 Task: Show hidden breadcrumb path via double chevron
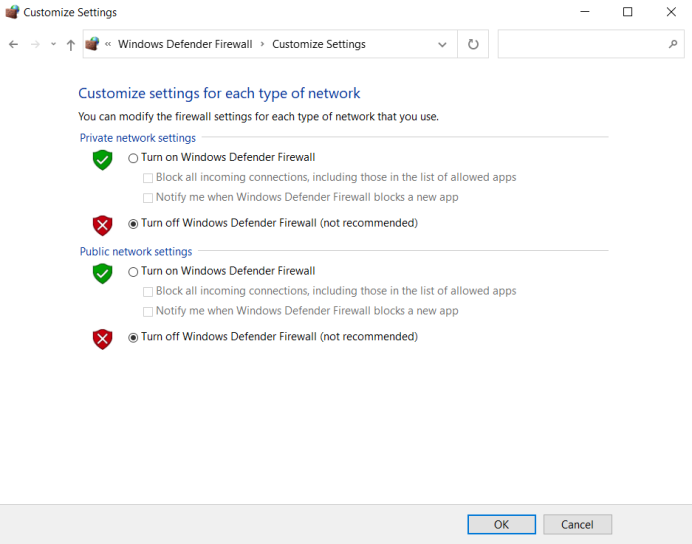[x=108, y=44]
